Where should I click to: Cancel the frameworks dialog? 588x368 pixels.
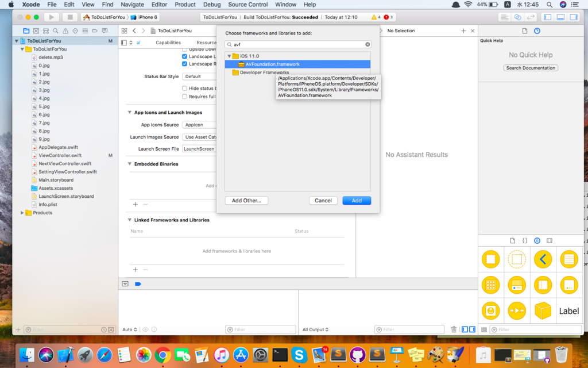coord(323,201)
